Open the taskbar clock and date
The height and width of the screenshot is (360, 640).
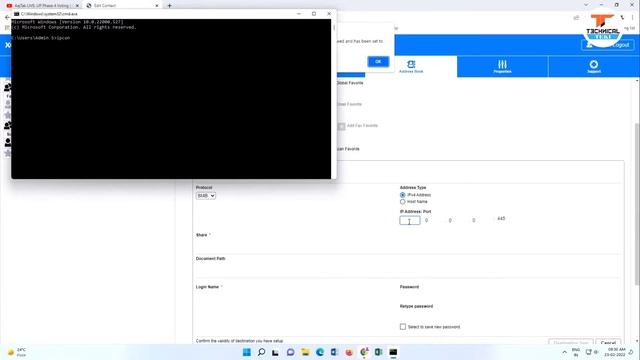615,352
